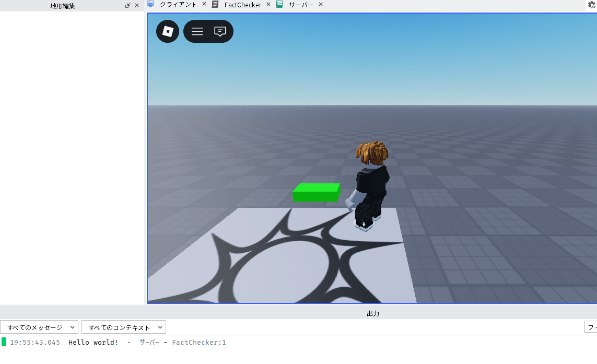The width and height of the screenshot is (597, 364).
Task: Undock the 地形編集 panel
Action: click(127, 5)
